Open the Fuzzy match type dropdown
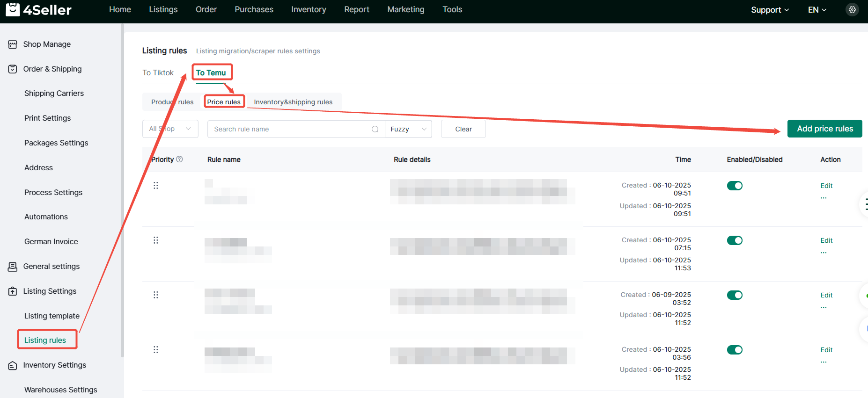The image size is (868, 398). [x=409, y=129]
